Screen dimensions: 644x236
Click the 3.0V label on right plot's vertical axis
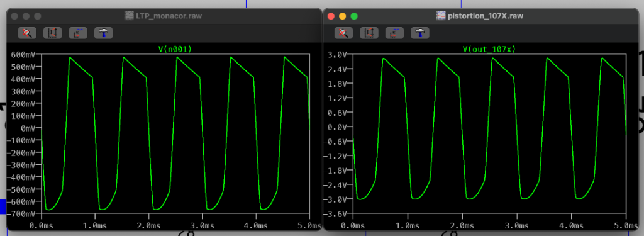[338, 55]
